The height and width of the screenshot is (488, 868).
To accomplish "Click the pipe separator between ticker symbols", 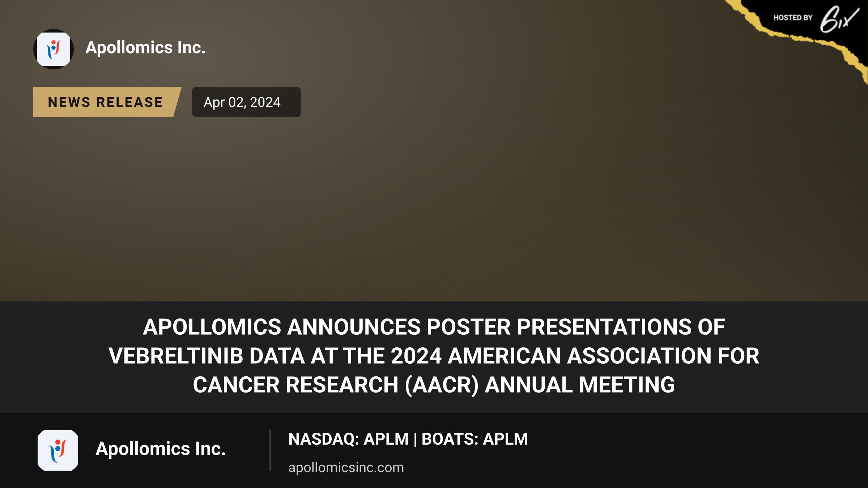I will tap(415, 440).
